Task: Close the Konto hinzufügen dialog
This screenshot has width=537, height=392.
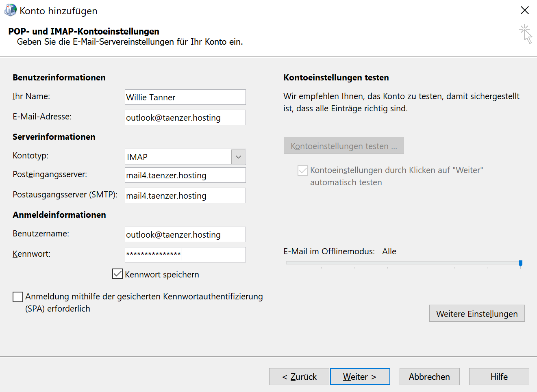Action: (525, 10)
